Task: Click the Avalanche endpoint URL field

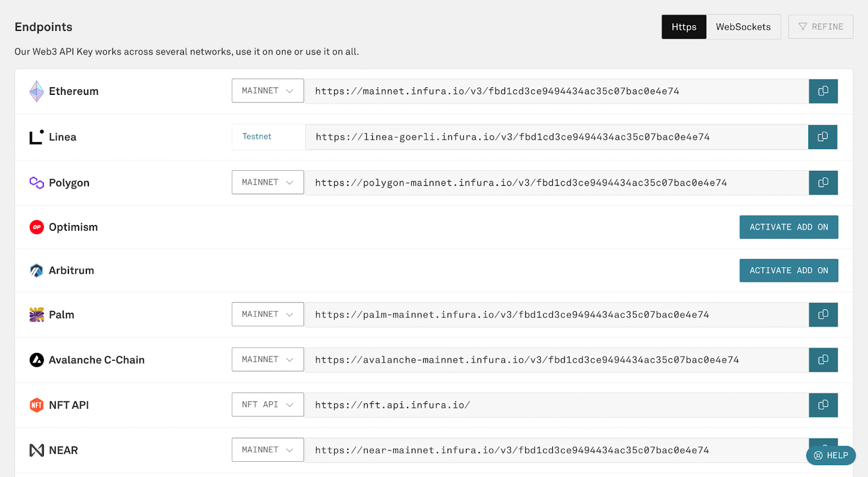Action: tap(557, 360)
